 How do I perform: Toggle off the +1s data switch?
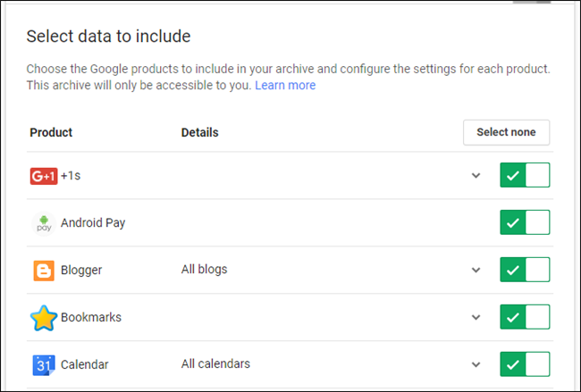coord(525,175)
